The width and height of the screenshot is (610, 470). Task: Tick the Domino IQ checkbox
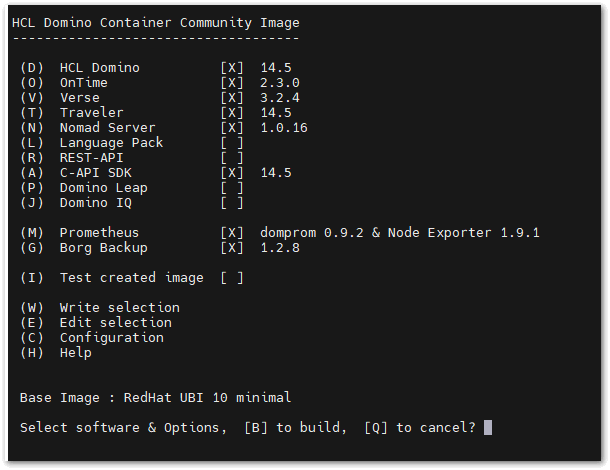[232, 203]
